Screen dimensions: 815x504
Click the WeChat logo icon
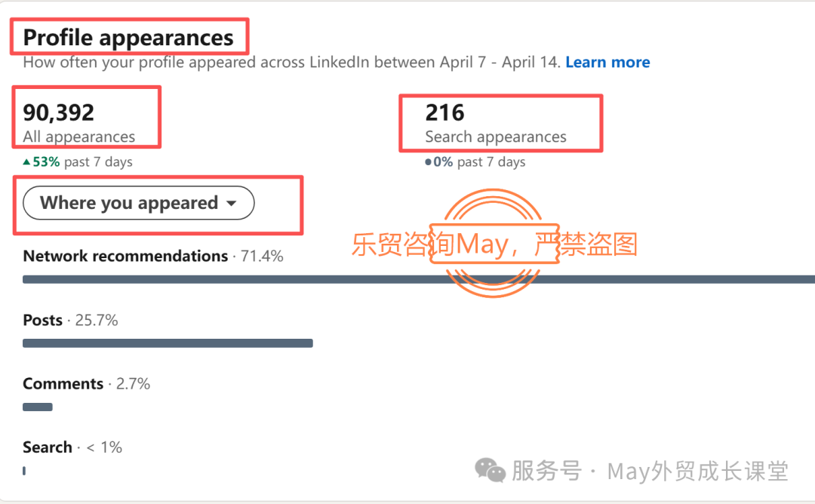pos(490,472)
